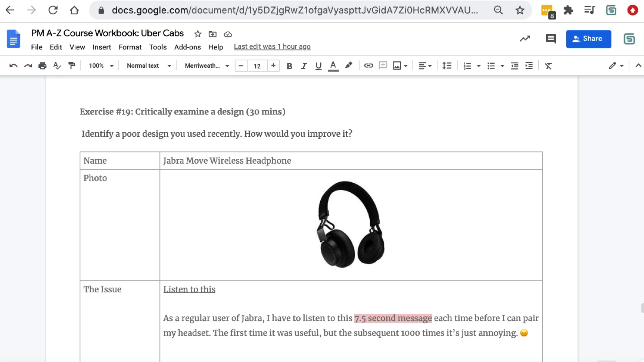Viewport: 644px width, 362px height.
Task: Go back to the previous browser page
Action: (x=10, y=10)
